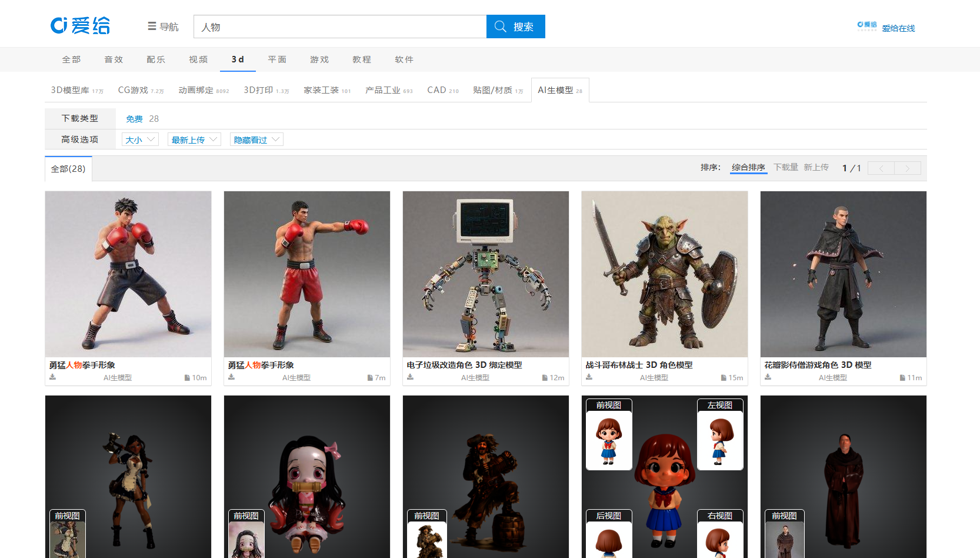
Task: Click the 爱给 site logo
Action: pos(80,26)
